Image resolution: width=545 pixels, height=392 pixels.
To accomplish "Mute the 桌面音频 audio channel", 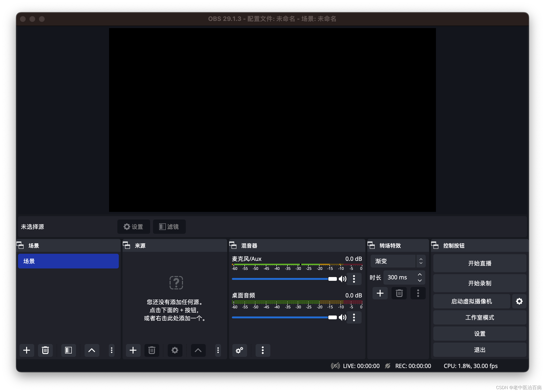I will click(x=342, y=317).
